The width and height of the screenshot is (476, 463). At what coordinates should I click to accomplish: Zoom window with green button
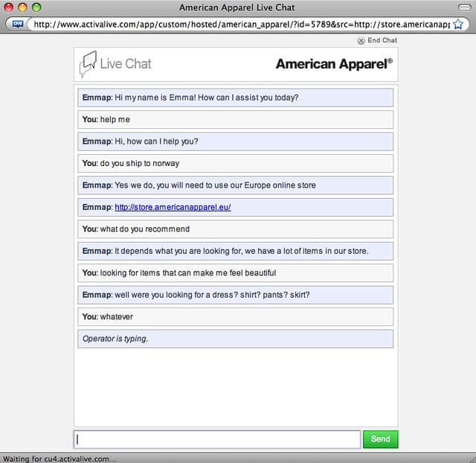click(36, 7)
